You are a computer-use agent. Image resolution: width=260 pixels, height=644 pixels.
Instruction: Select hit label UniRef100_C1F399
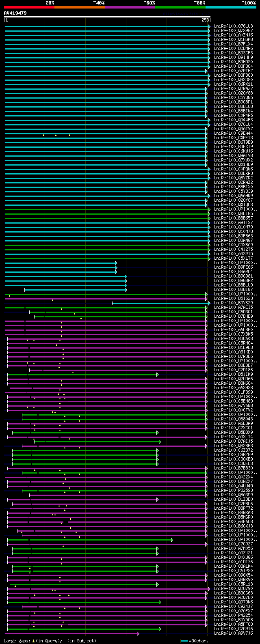coord(233,392)
